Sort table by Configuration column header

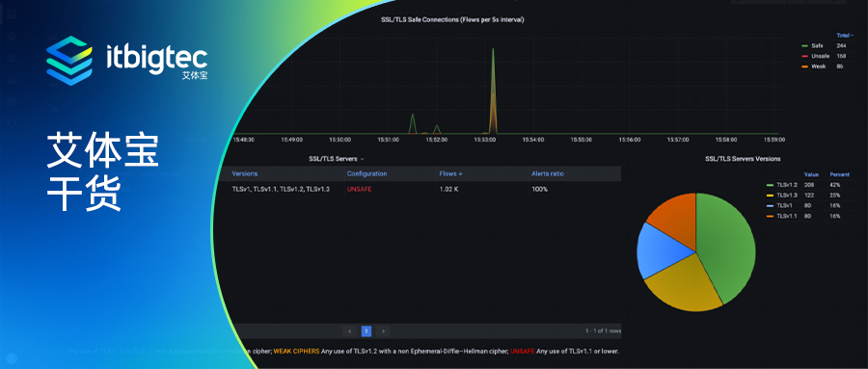coord(366,173)
